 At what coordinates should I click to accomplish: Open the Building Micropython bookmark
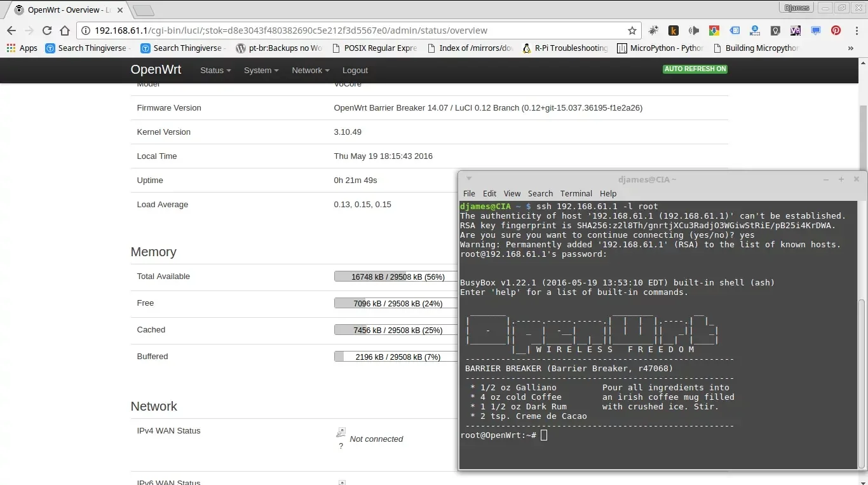[x=756, y=48]
